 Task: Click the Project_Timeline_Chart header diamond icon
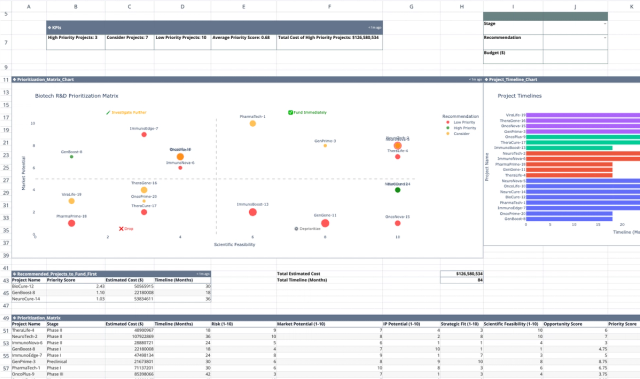[x=486, y=80]
